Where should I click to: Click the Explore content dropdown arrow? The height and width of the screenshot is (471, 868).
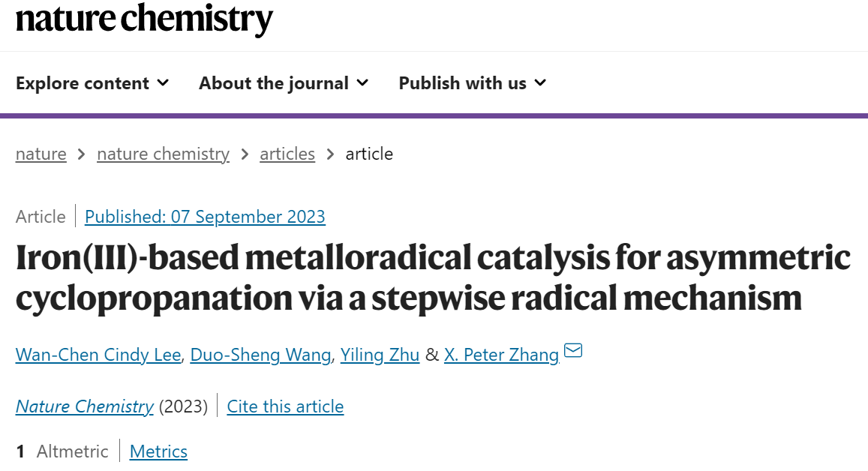point(163,83)
